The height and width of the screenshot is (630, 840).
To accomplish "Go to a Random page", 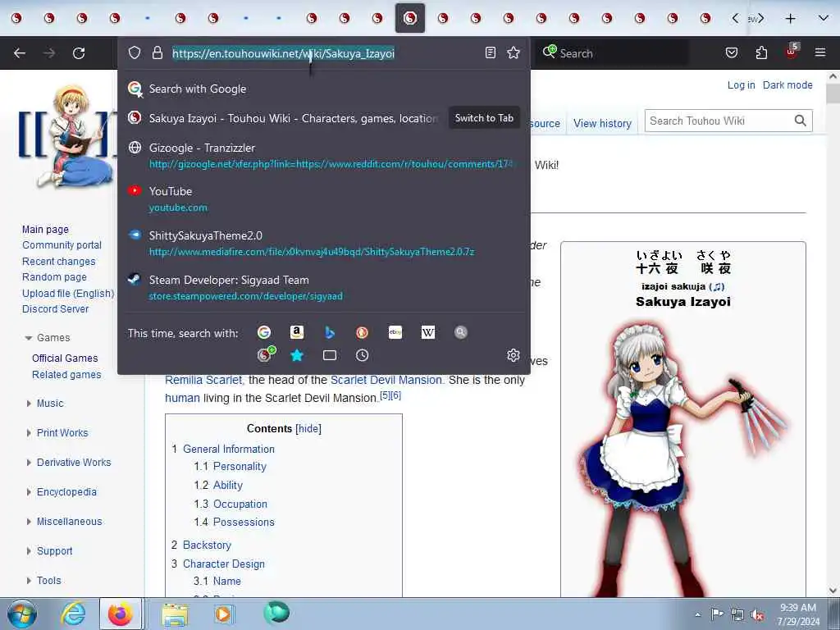I will (x=54, y=277).
